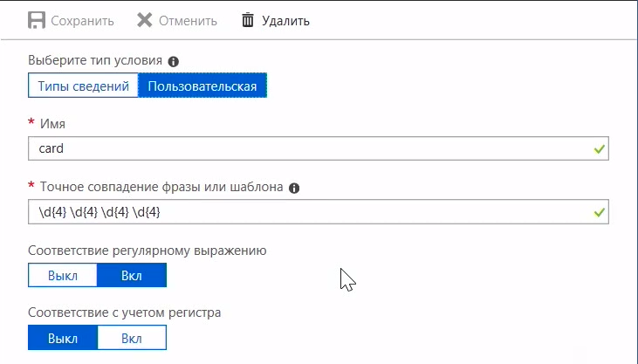Click info icon beside condition type label

pyautogui.click(x=173, y=62)
